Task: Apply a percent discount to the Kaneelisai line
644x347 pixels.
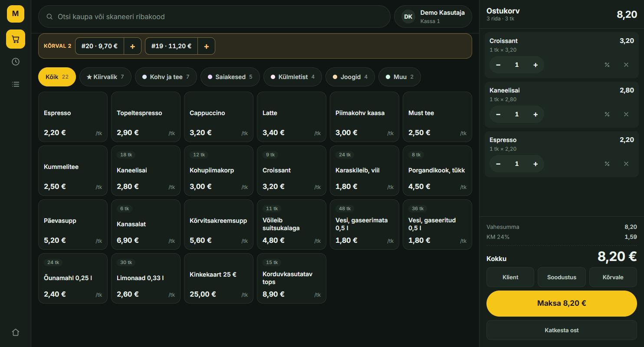Action: (x=607, y=114)
